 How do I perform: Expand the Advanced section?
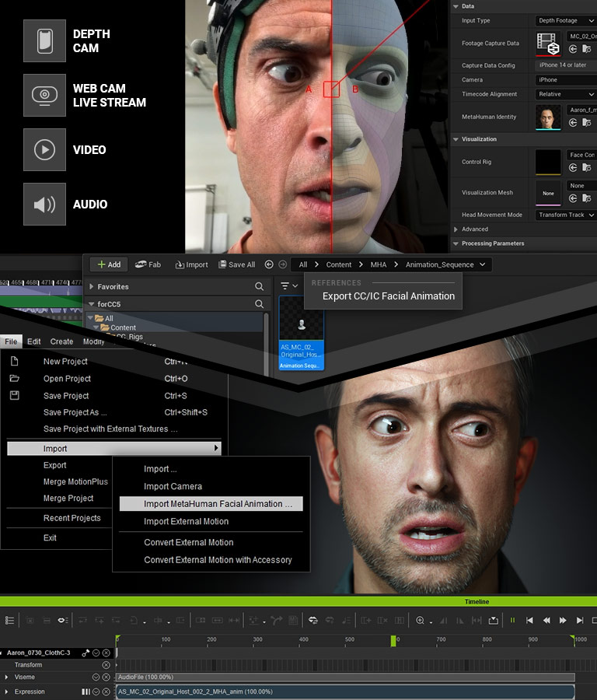(456, 229)
